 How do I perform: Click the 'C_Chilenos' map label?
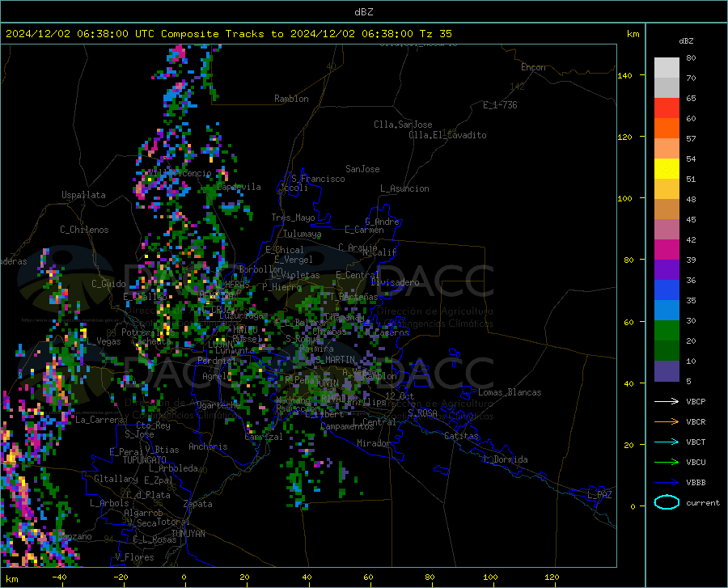pos(84,230)
